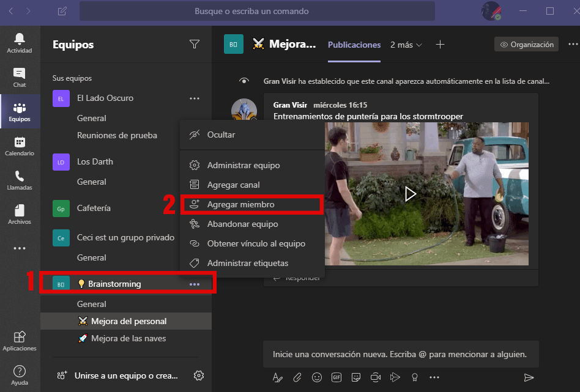Switch to the Publicaciones tab

[354, 44]
